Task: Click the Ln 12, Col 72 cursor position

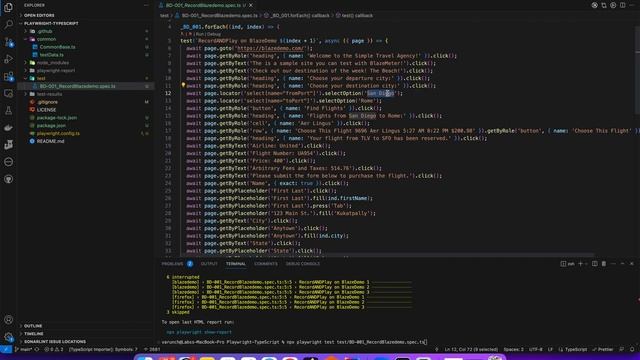Action: pos(471,349)
